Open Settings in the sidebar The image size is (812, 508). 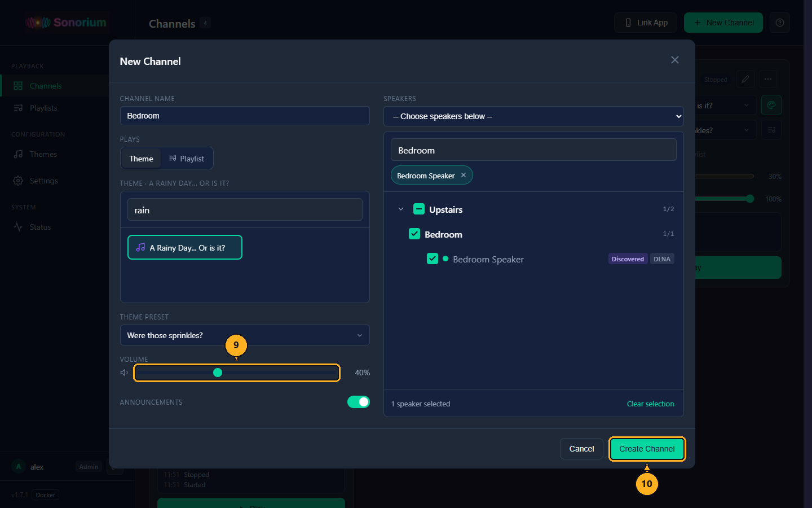(54, 181)
